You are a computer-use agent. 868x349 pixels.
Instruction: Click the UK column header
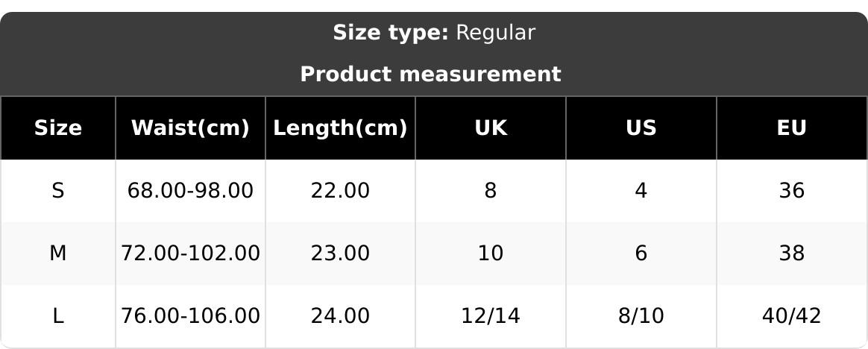(491, 128)
